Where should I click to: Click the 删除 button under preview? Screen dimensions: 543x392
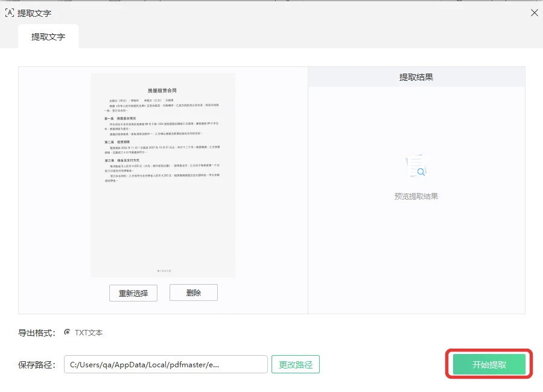coord(194,292)
